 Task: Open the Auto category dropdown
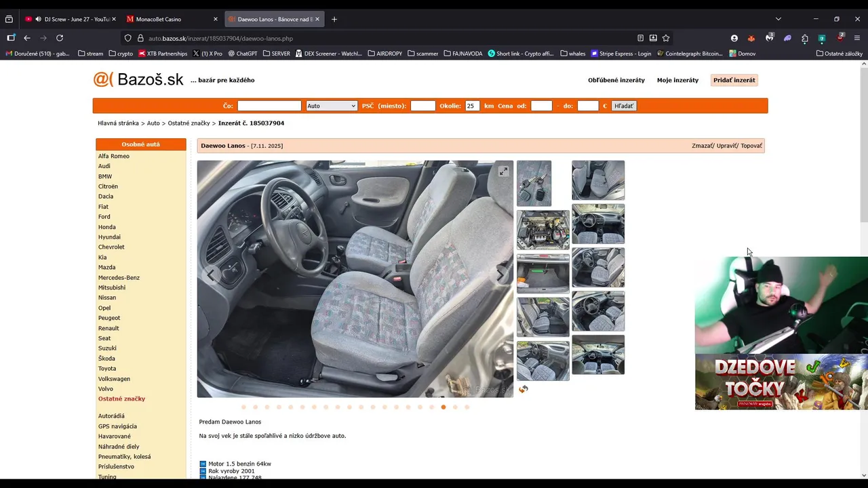pyautogui.click(x=331, y=106)
